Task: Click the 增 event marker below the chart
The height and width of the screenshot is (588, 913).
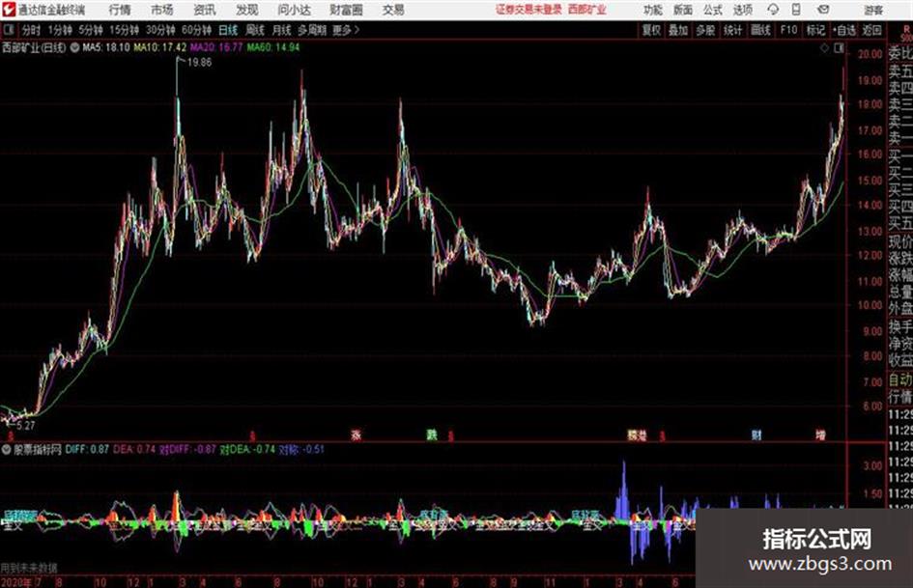Action: tap(820, 434)
